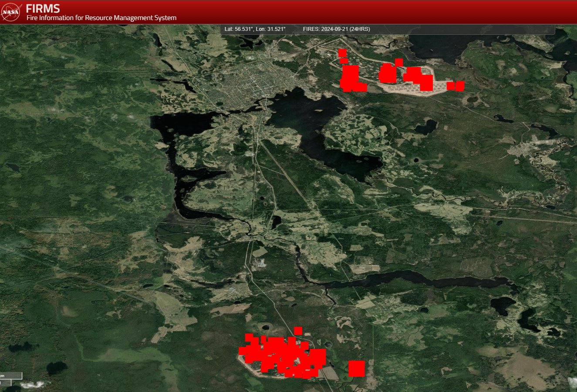Click the km scale bar
Image resolution: width=577 pixels, height=392 pixels.
pyautogui.click(x=10, y=376)
